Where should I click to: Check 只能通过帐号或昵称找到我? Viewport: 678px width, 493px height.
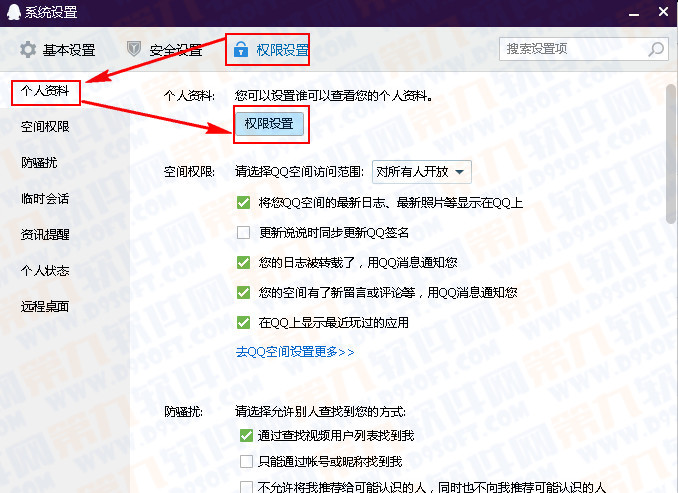pos(246,461)
